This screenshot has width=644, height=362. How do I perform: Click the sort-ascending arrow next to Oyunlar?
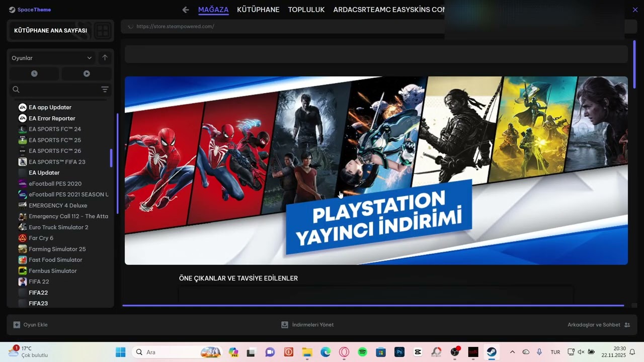[x=105, y=58]
